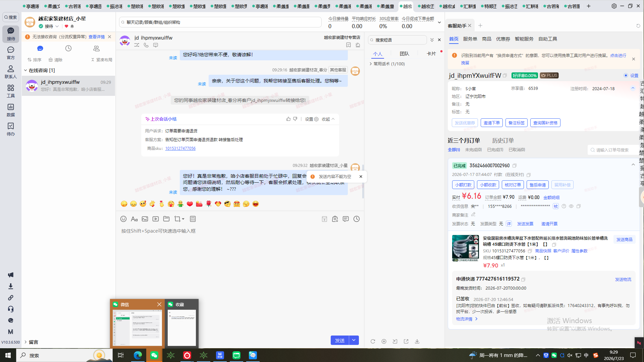Click the chat area vertical scrollbar
644x362 pixels.
(363, 181)
